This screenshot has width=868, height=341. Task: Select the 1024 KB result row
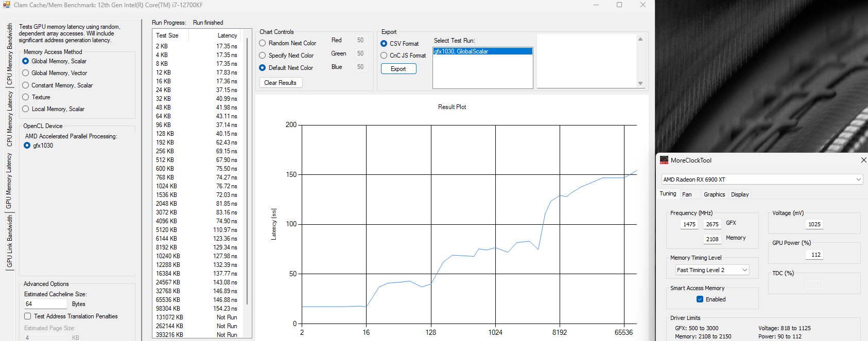(x=197, y=186)
